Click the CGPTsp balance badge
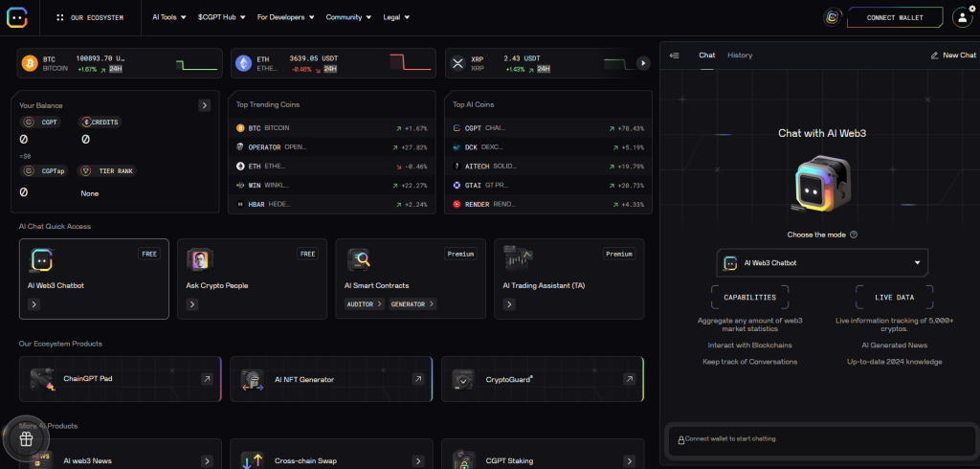980x469 pixels. tap(44, 170)
